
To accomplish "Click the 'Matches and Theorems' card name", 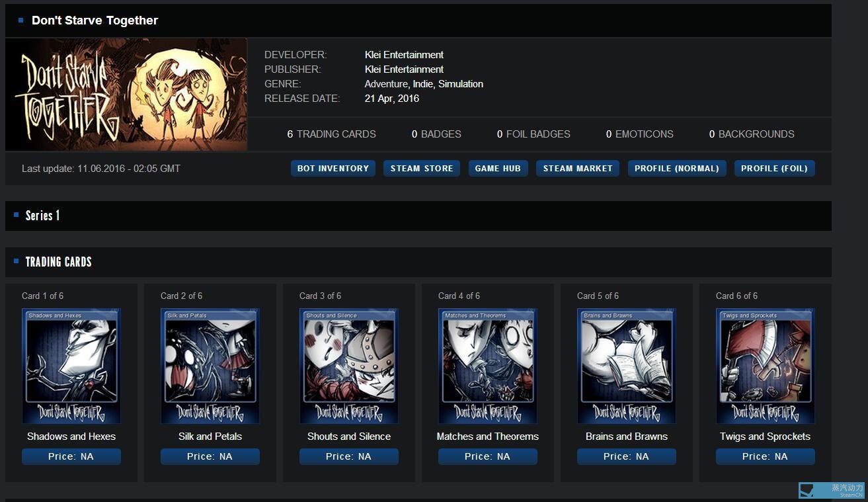I will (x=488, y=437).
